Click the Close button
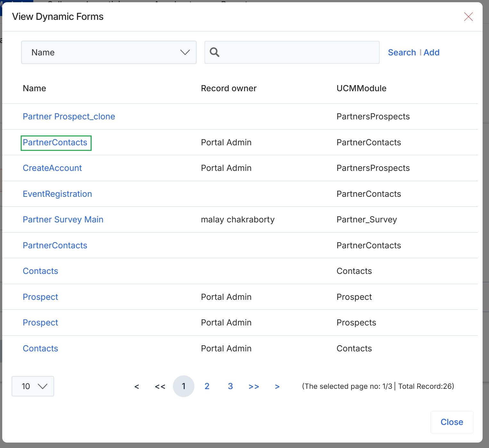Image resolution: width=489 pixels, height=448 pixels. (452, 422)
